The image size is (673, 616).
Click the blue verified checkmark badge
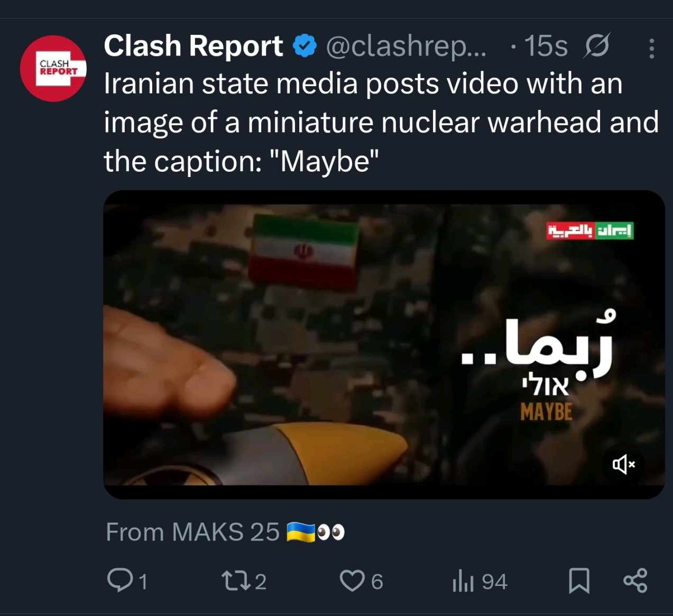pyautogui.click(x=305, y=46)
